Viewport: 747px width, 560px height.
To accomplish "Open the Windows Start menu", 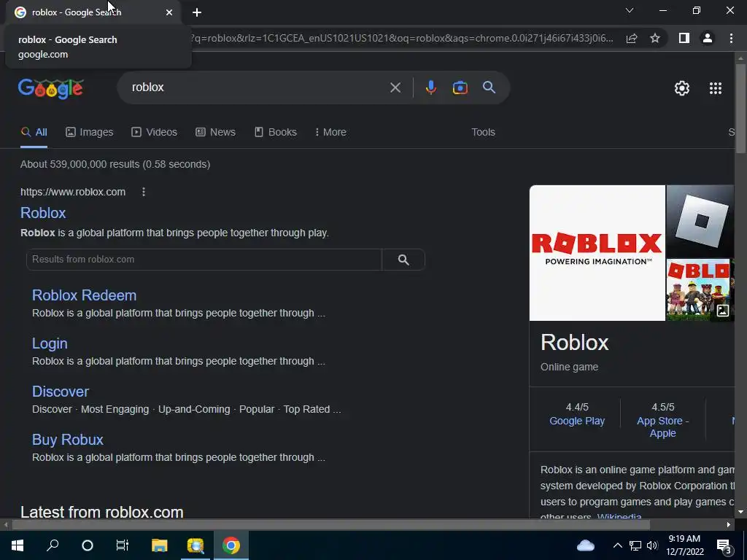I will tap(18, 545).
